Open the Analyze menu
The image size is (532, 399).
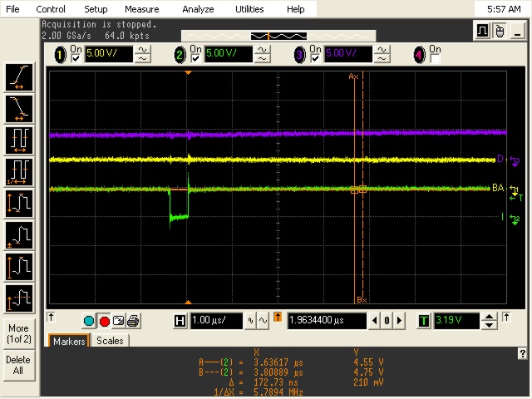[198, 9]
